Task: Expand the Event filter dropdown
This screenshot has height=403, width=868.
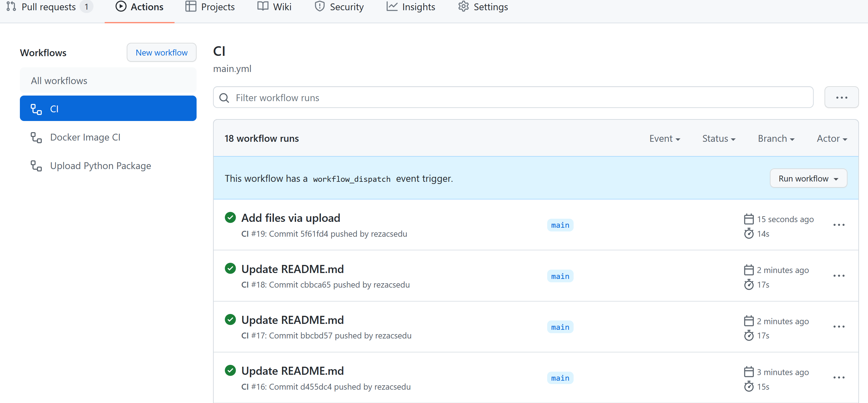Action: click(665, 138)
